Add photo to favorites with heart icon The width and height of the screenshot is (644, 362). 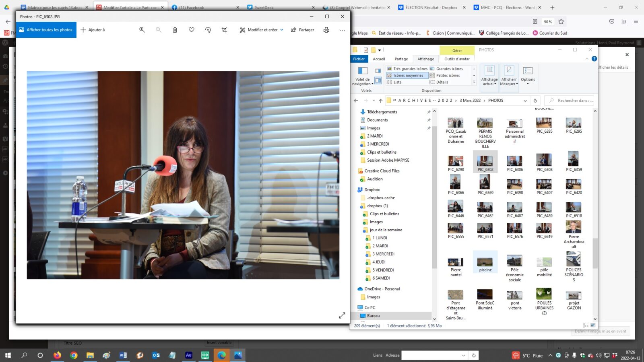[x=192, y=30]
